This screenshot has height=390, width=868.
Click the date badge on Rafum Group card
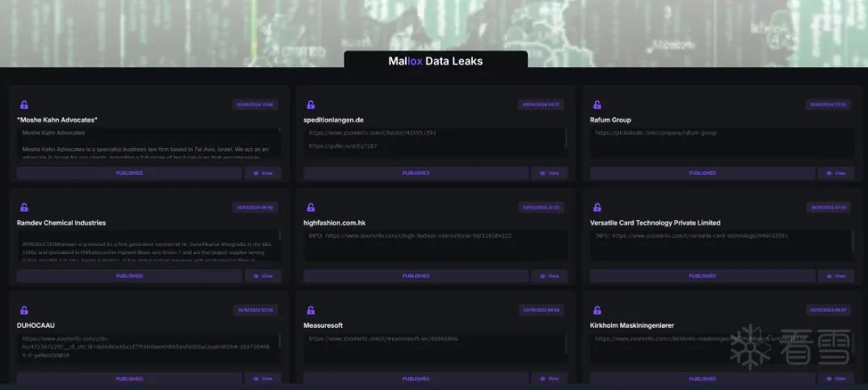pos(828,104)
